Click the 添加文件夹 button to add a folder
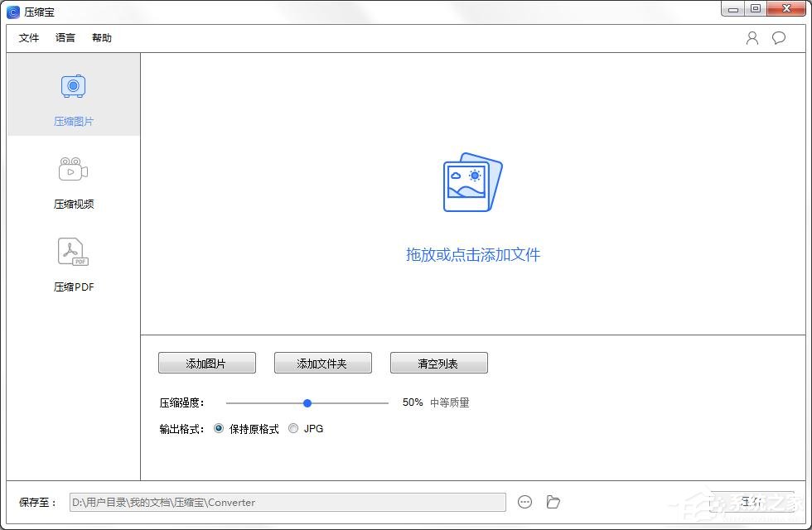This screenshot has width=812, height=530. (322, 362)
